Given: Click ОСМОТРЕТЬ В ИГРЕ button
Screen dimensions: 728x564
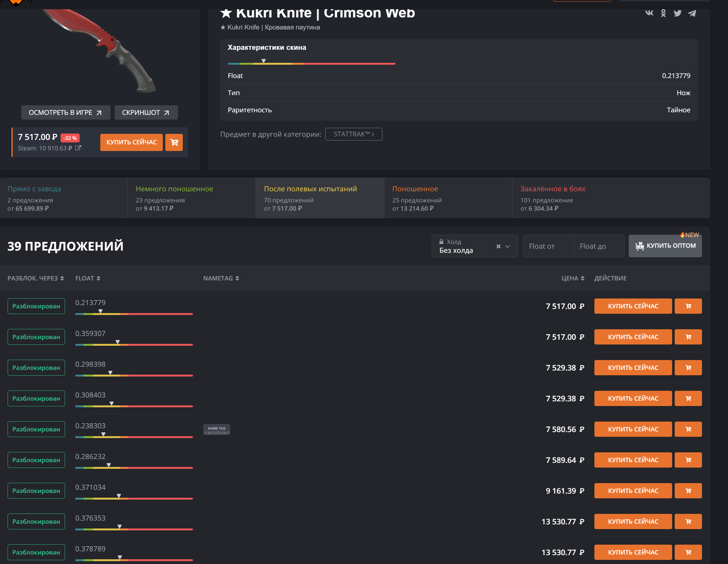Looking at the screenshot, I should point(65,113).
